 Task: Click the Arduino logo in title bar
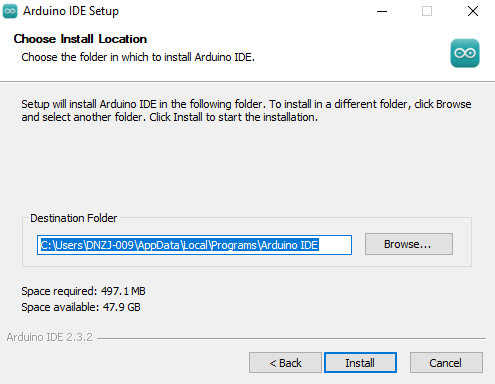tap(10, 11)
